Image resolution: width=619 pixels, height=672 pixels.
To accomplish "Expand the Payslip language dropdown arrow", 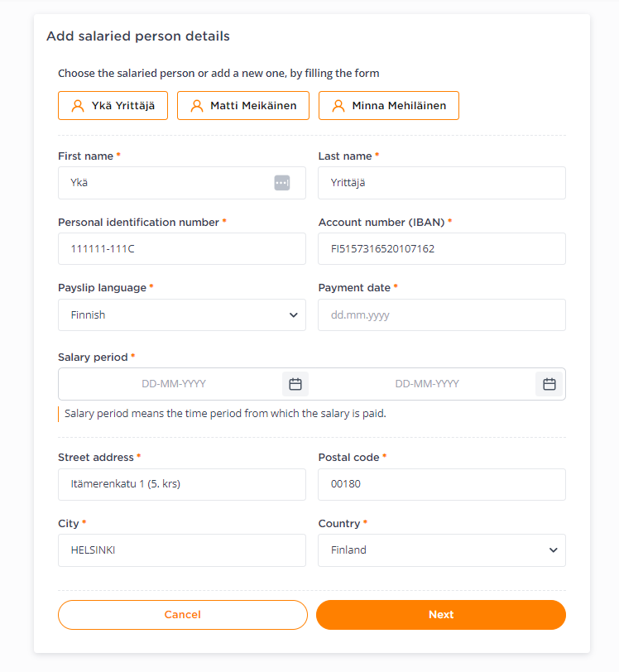I will pos(294,315).
